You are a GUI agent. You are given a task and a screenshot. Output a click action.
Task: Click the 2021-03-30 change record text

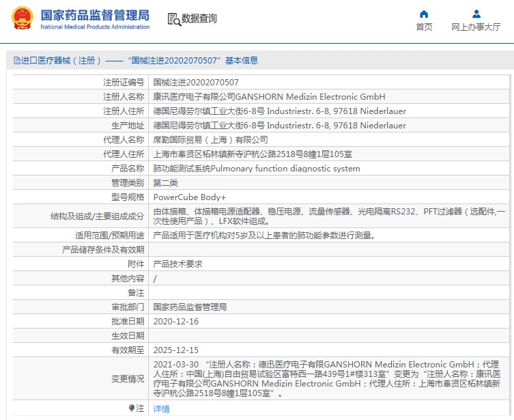[327, 379]
